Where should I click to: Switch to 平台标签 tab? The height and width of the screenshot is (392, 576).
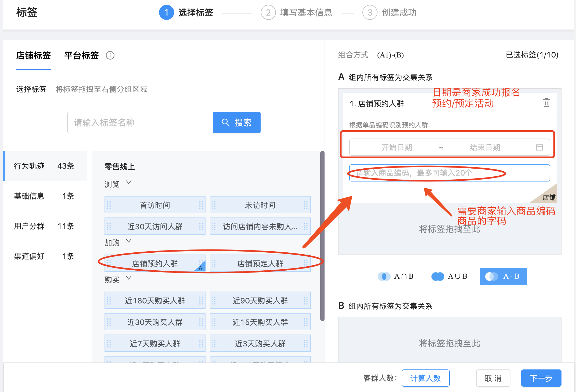pyautogui.click(x=81, y=56)
